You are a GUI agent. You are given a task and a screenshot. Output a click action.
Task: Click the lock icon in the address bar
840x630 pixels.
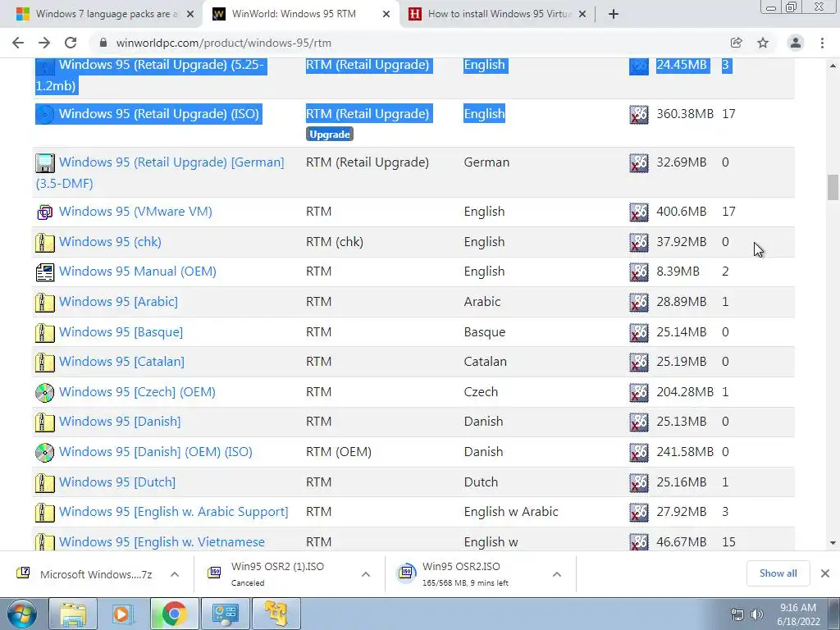[104, 43]
